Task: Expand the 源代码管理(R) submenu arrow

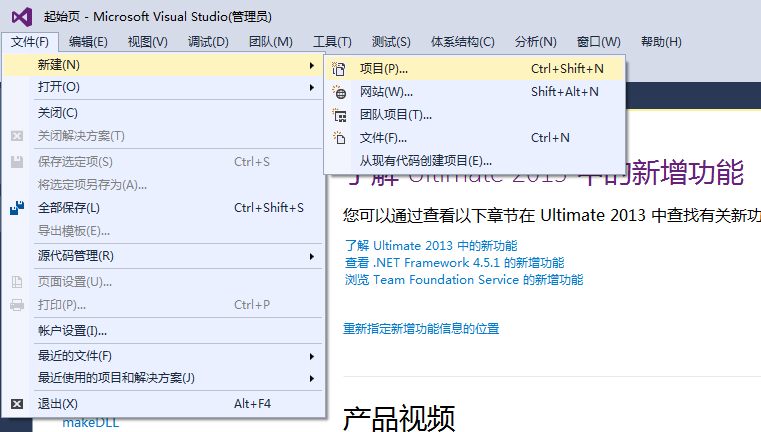Action: (x=312, y=256)
